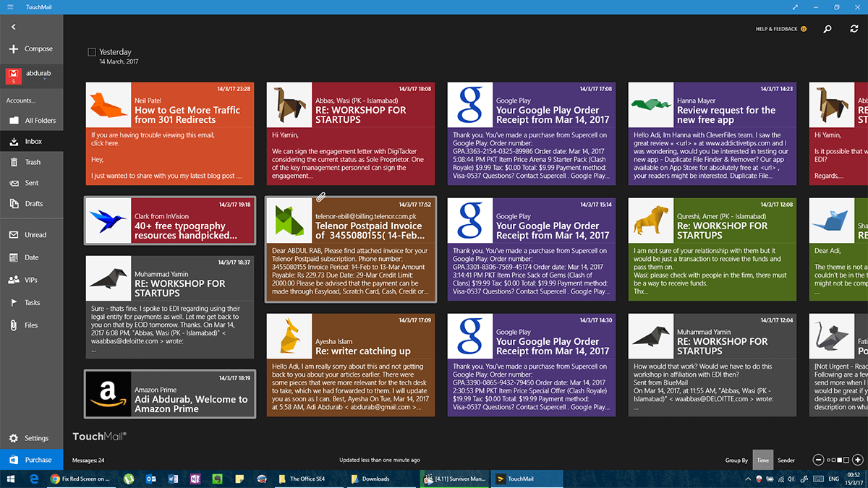Group messages by Sender
The width and height of the screenshot is (868, 488).
pos(786,460)
